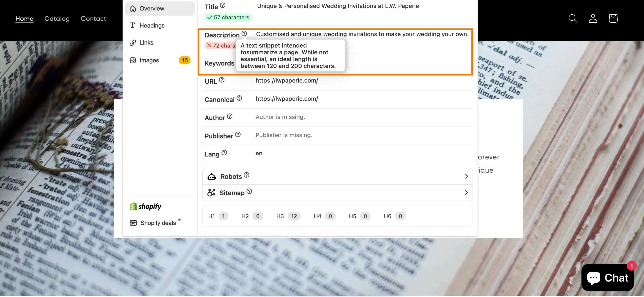Image resolution: width=644 pixels, height=297 pixels.
Task: Open the Shopify deals link
Action: point(158,223)
